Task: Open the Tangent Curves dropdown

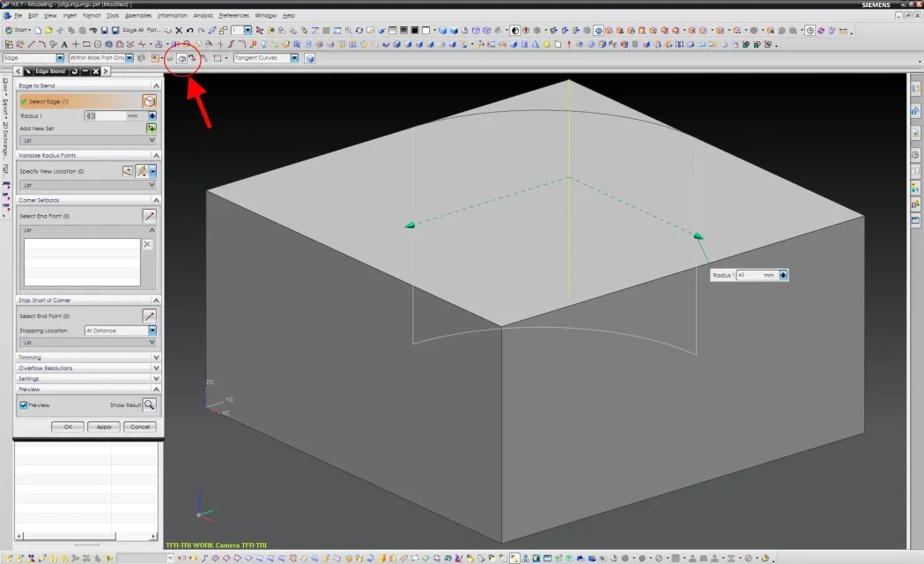Action: pyautogui.click(x=294, y=58)
